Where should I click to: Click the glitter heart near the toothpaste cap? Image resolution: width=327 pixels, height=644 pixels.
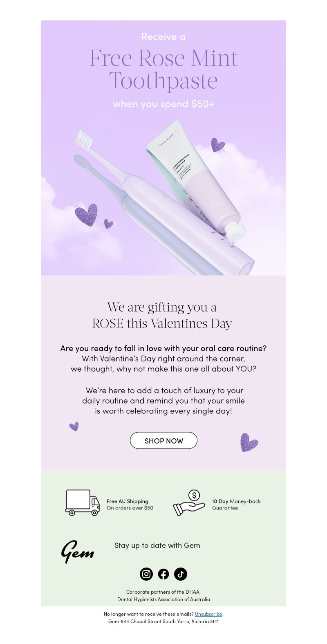pos(217,145)
